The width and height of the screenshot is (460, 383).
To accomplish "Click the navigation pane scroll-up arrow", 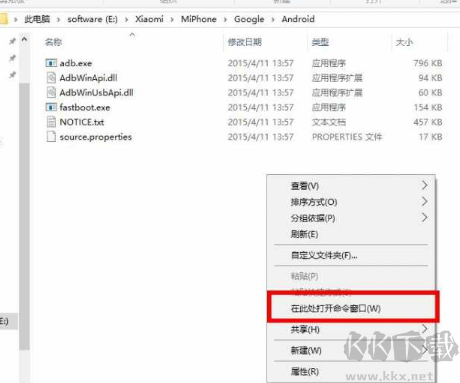I will point(24,39).
